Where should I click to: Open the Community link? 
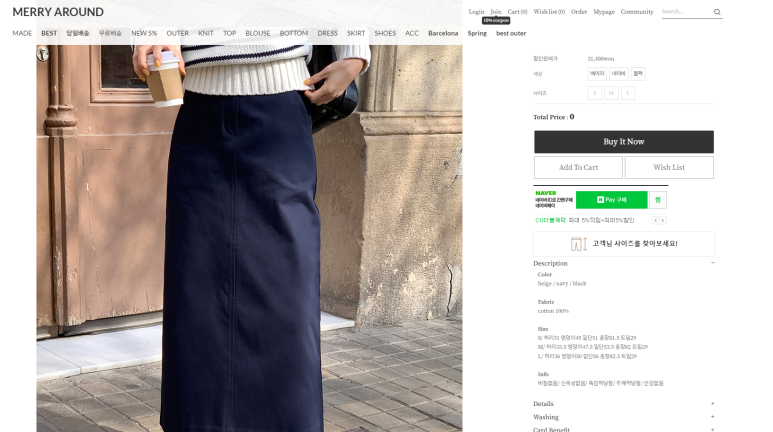(637, 11)
